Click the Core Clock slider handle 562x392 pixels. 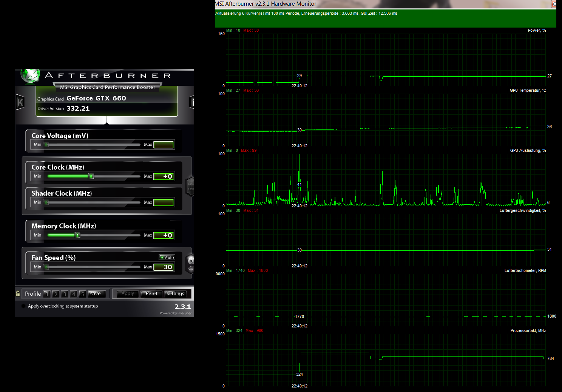point(91,176)
